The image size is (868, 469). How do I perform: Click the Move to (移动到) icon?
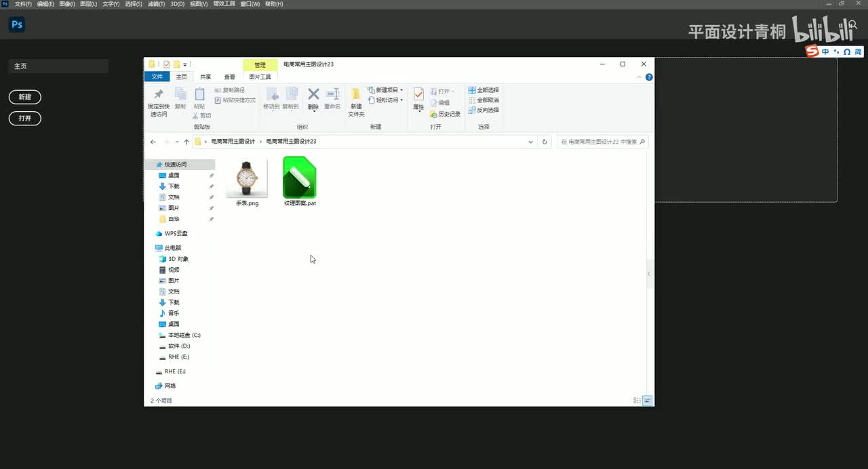click(271, 94)
